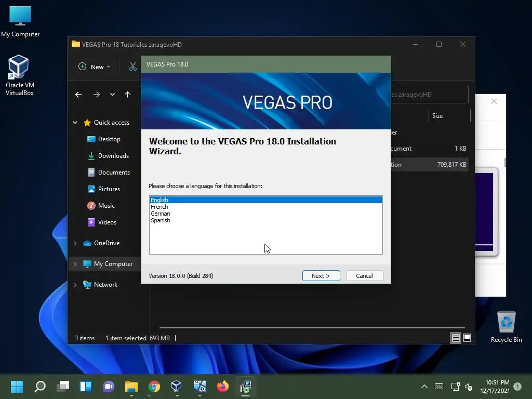This screenshot has height=399, width=532.
Task: Select Network in the navigation pane
Action: (x=100, y=285)
